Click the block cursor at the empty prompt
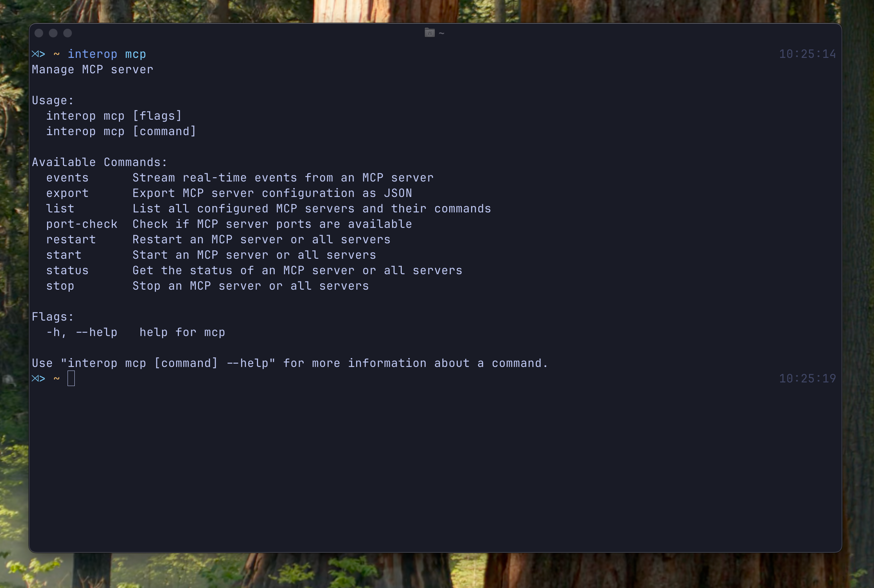 [71, 378]
